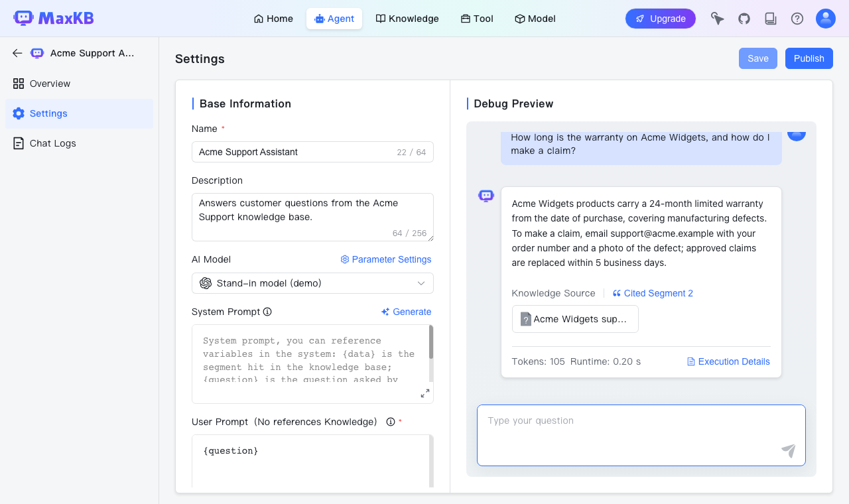Click the User Prompt info icon
This screenshot has height=504, width=849.
click(x=391, y=422)
